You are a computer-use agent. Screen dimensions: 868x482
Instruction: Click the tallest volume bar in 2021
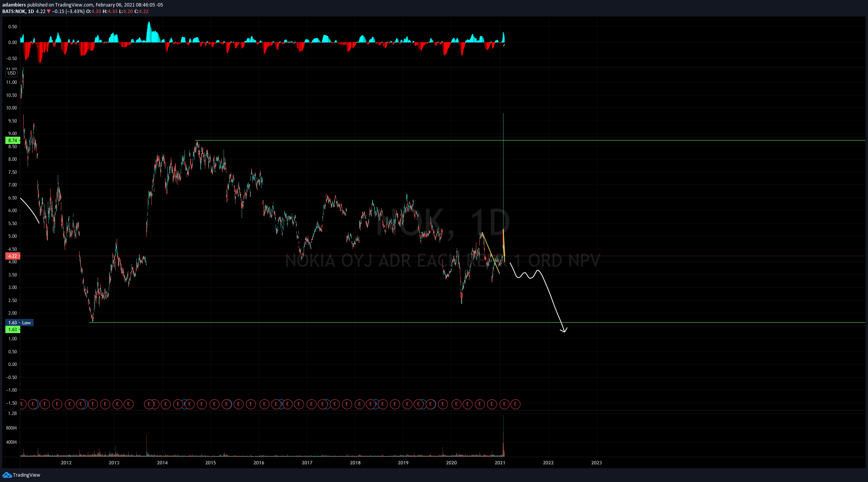click(x=503, y=436)
